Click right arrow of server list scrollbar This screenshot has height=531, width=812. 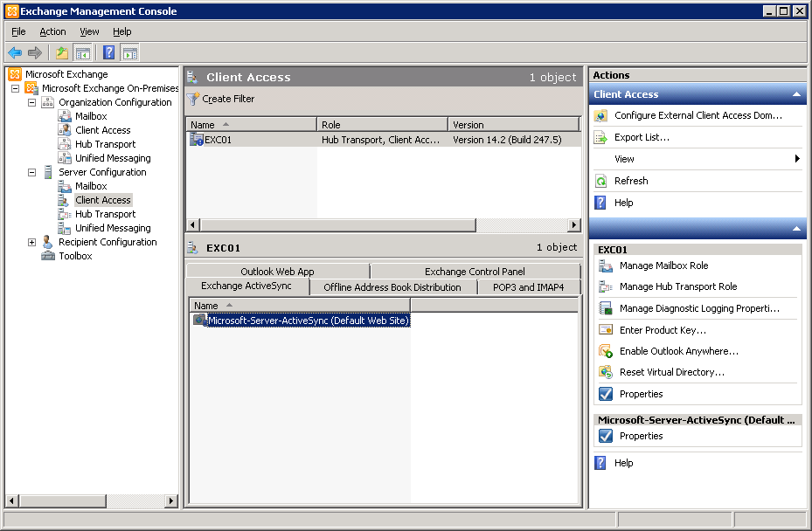tap(573, 224)
